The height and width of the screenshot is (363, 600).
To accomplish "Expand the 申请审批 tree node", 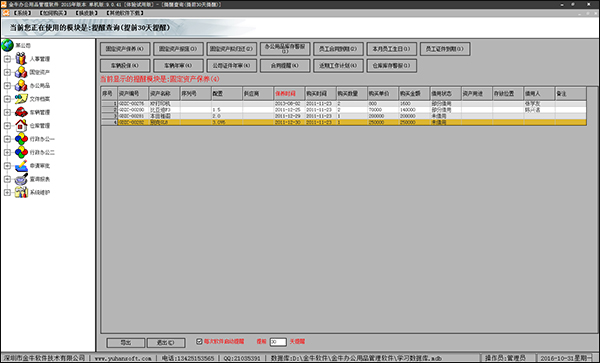I will coord(7,166).
